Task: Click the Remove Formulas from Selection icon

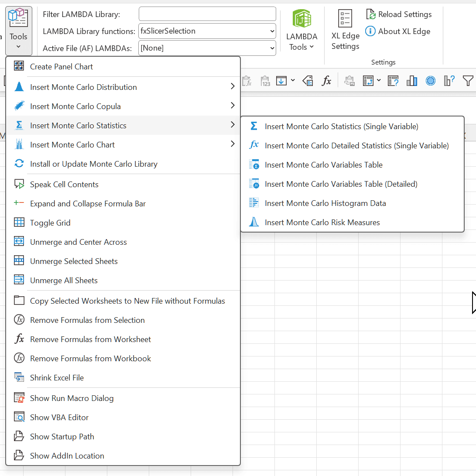Action: 19,320
